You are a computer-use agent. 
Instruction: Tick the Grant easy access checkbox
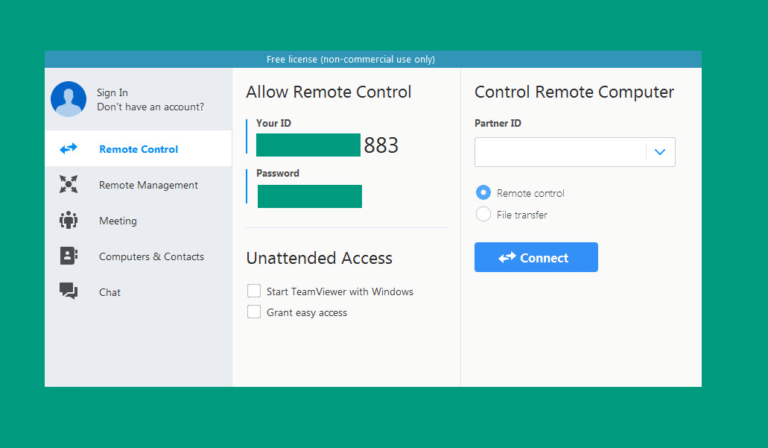(x=254, y=312)
